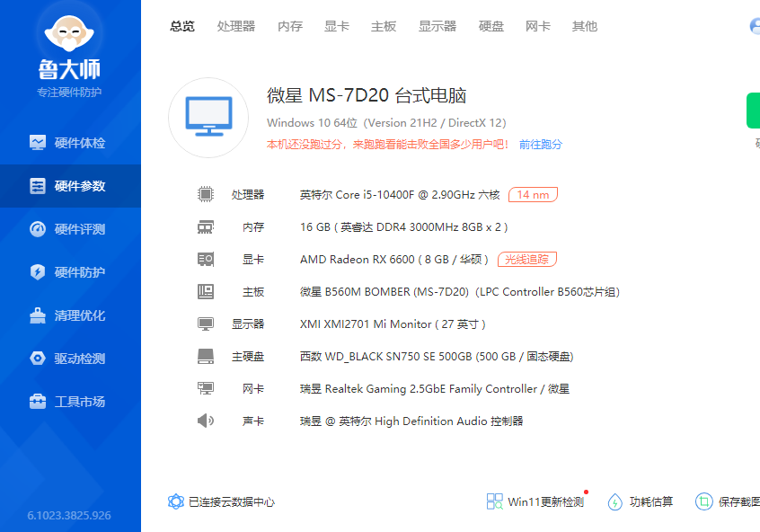
Task: Switch to the 总览 tab
Action: click(x=182, y=26)
